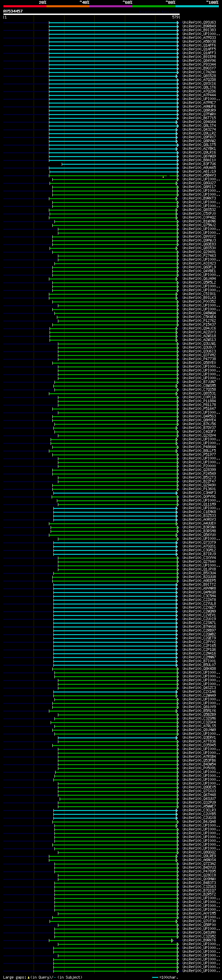
Task: Select hit label UniRef100_B9GSY7
Action: pyautogui.click(x=199, y=68)
